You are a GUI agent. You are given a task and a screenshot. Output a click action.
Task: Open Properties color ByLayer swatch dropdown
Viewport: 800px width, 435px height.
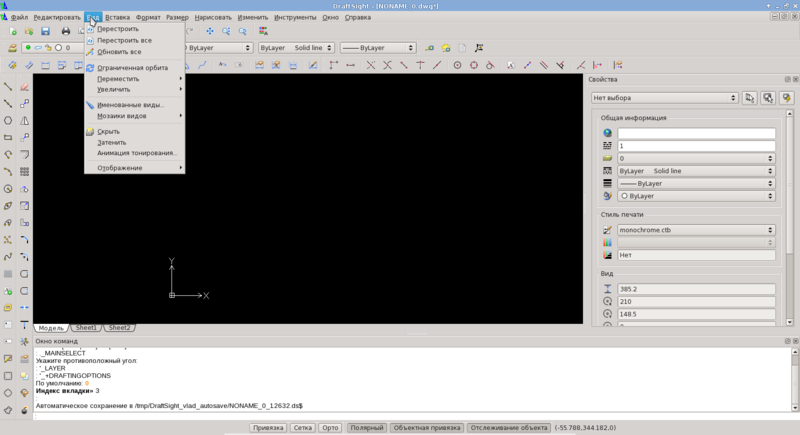pos(696,196)
